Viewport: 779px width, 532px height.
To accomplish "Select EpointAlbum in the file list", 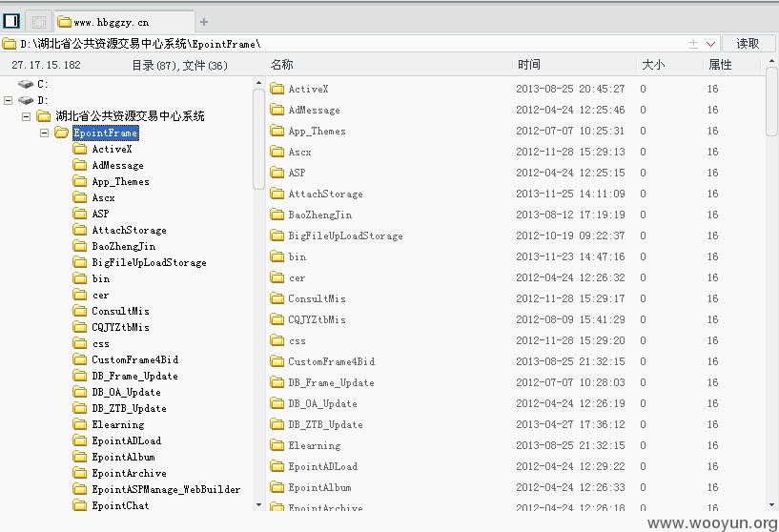I will 319,487.
